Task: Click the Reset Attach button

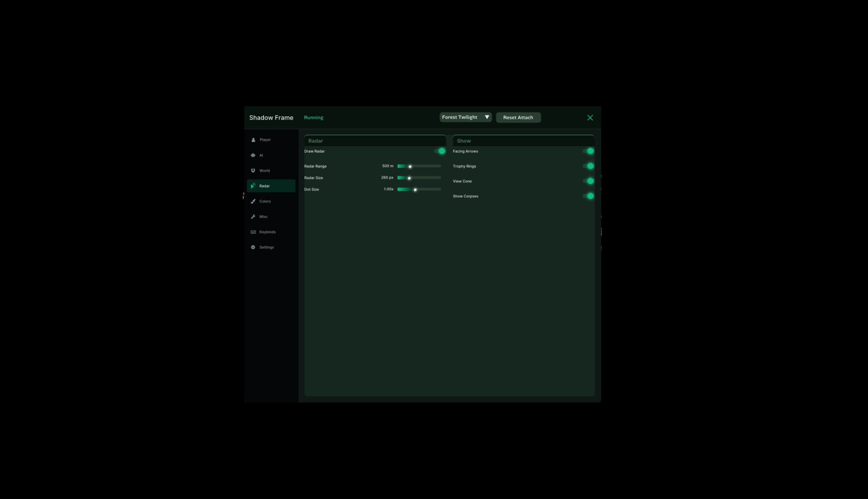Action: coord(518,117)
